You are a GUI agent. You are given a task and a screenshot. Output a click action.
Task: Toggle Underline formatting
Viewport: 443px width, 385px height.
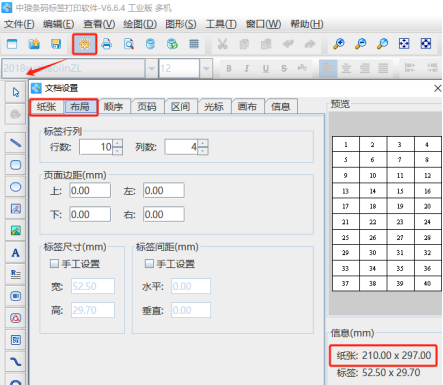tap(266, 68)
